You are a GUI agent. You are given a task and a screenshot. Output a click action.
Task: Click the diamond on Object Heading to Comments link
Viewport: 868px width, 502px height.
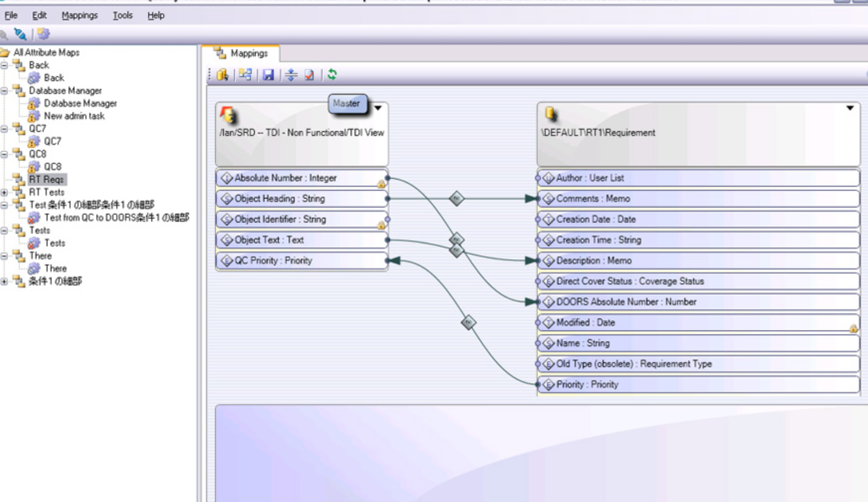point(456,199)
